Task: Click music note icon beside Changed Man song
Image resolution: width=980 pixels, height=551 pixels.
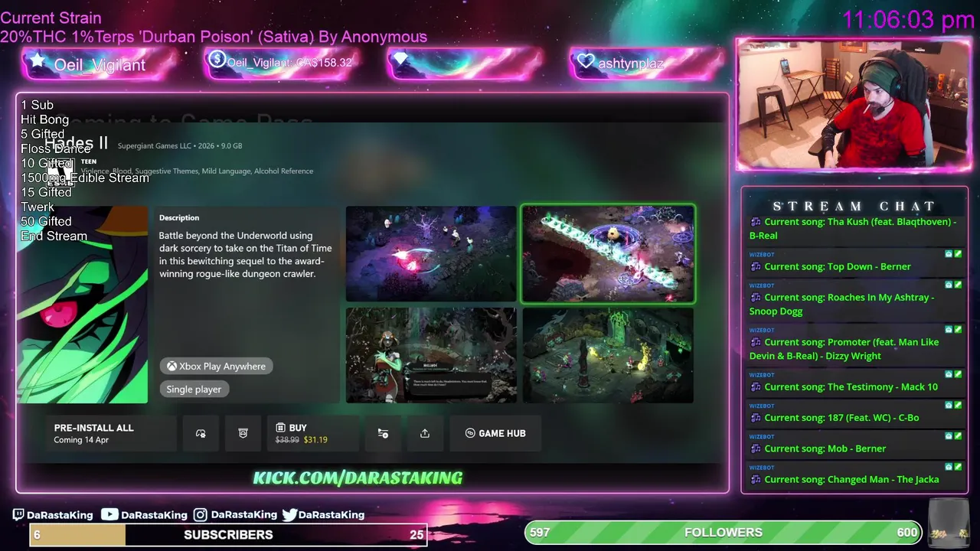Action: [x=756, y=480]
